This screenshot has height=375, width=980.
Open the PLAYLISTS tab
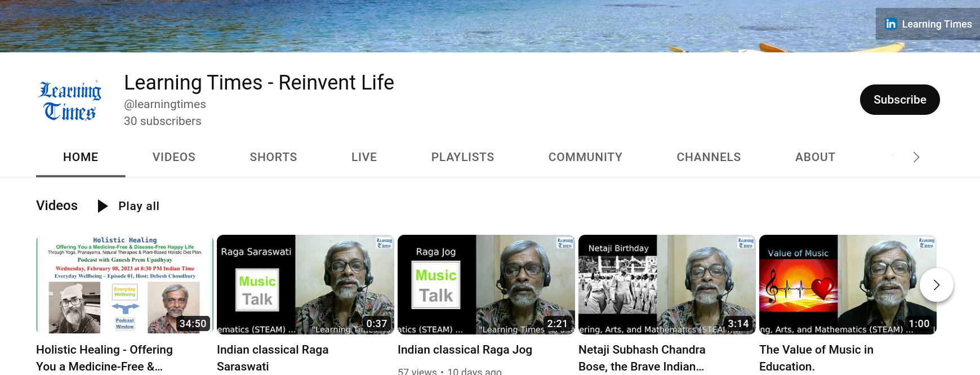tap(462, 157)
